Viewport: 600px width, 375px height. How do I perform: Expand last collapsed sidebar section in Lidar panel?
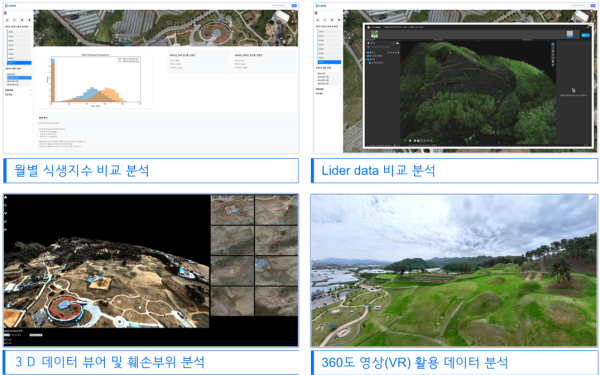point(328,93)
